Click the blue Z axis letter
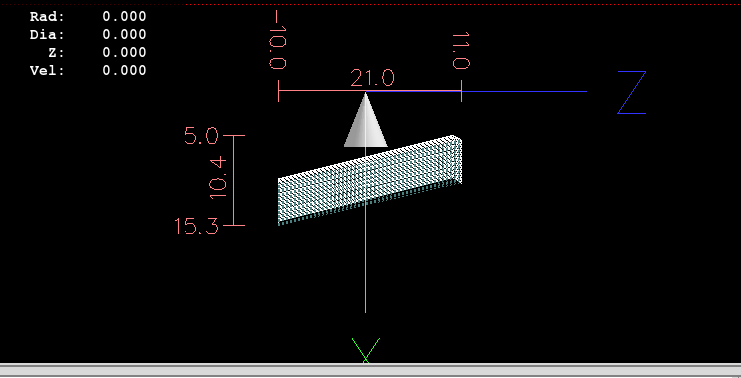Screen dimensions: 741x378 click(x=632, y=93)
